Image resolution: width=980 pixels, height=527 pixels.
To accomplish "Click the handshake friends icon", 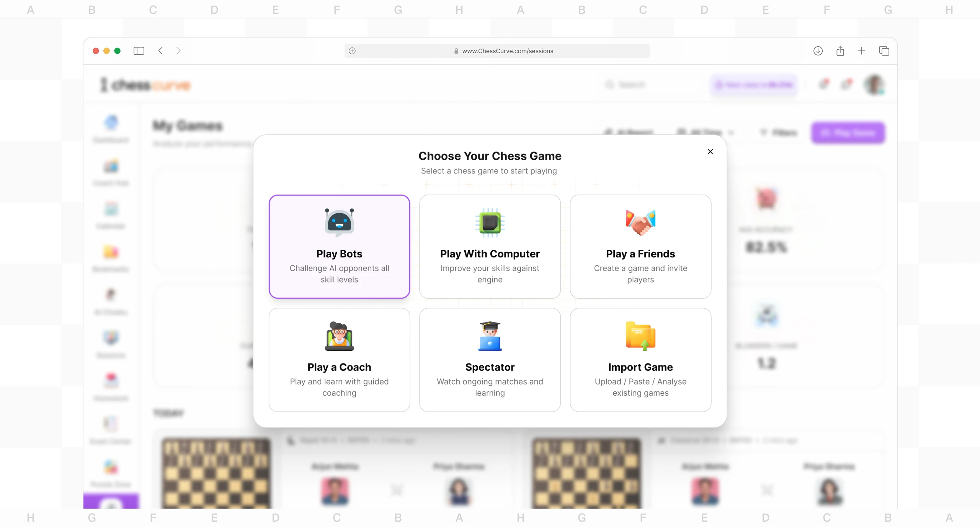I will tap(640, 223).
